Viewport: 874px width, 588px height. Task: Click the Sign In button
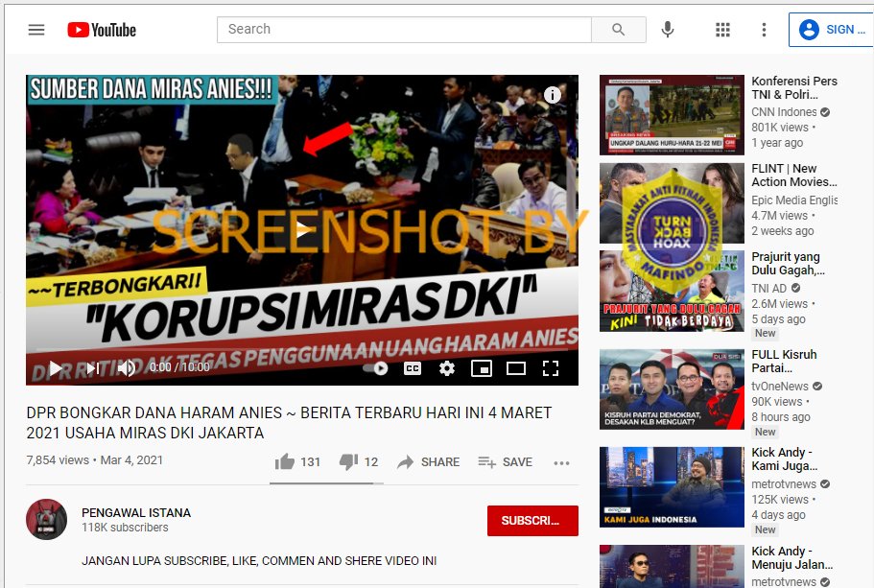tap(831, 30)
